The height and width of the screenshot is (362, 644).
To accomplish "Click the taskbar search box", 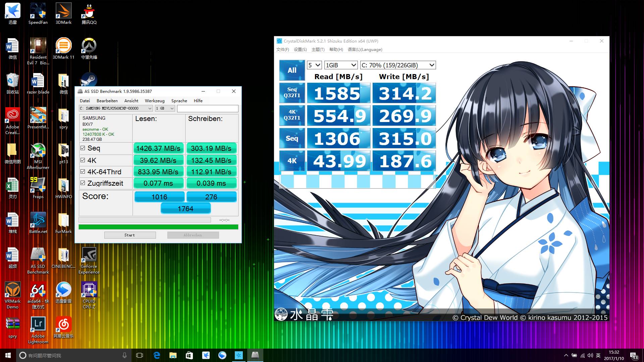I will tap(67, 355).
